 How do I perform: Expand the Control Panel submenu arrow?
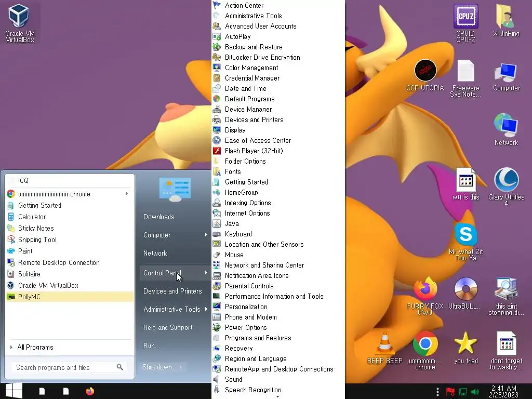(206, 273)
